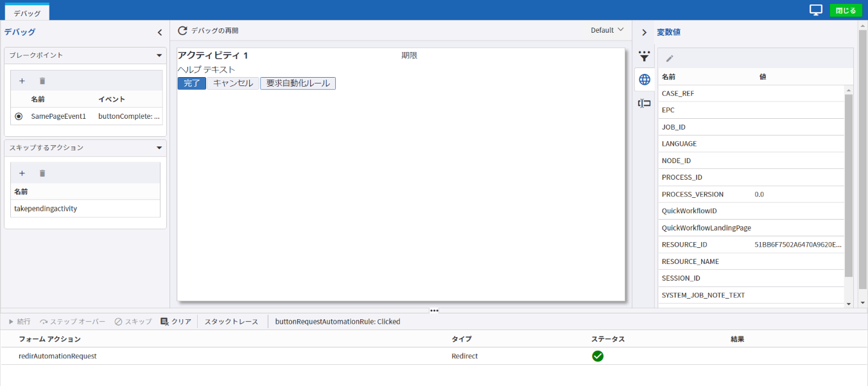Select the デバッグ tab

pyautogui.click(x=27, y=13)
